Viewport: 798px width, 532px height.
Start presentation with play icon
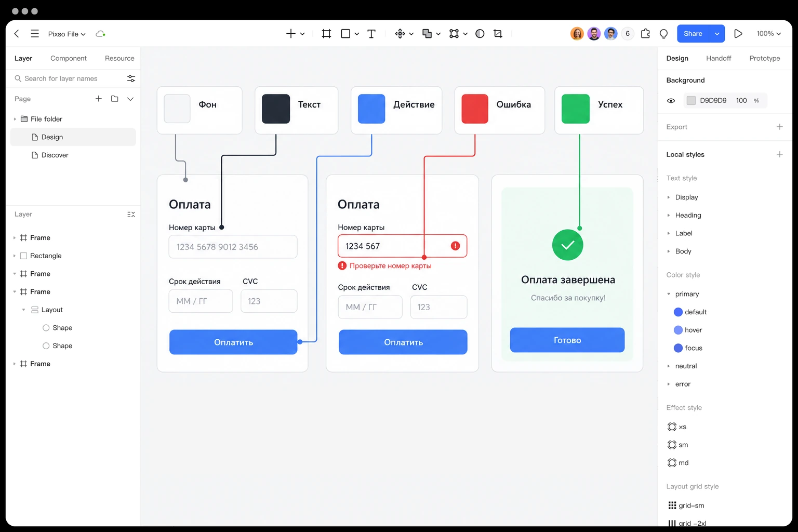click(x=738, y=34)
